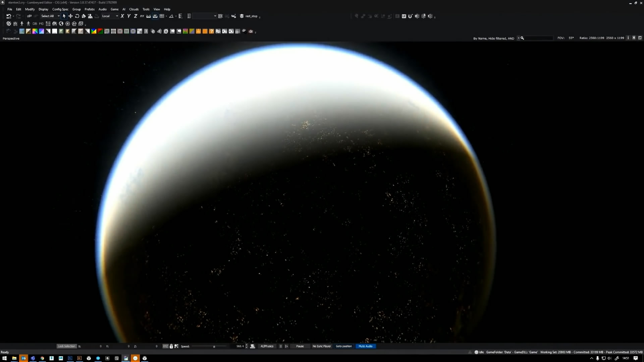Toggle XY plane constraint

point(142,16)
